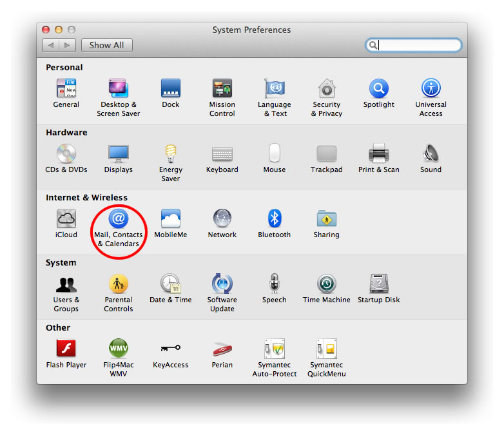Image resolution: width=504 pixels, height=435 pixels.
Task: Click the magnifying glass in search field
Action: [x=373, y=45]
